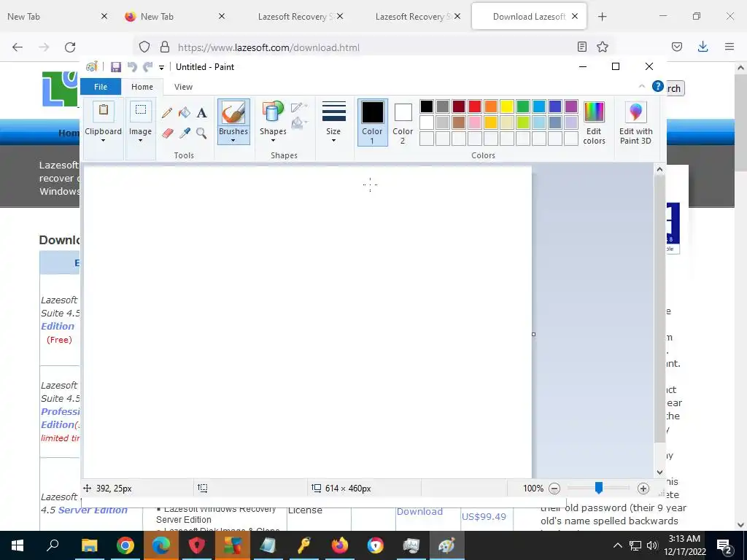Reload the Firefox page

tap(70, 47)
